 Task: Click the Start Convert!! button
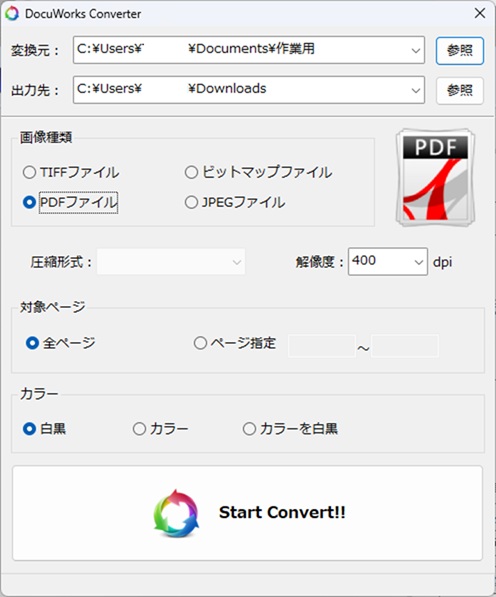pyautogui.click(x=247, y=513)
